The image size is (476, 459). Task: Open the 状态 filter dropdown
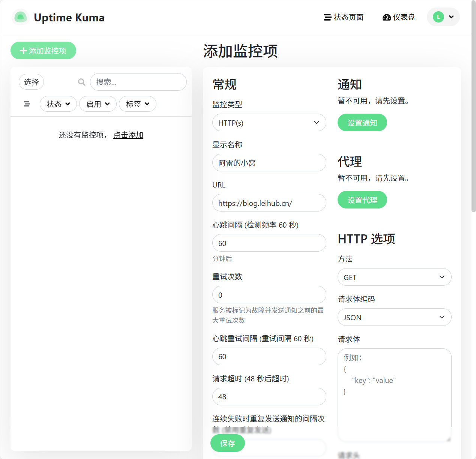58,104
